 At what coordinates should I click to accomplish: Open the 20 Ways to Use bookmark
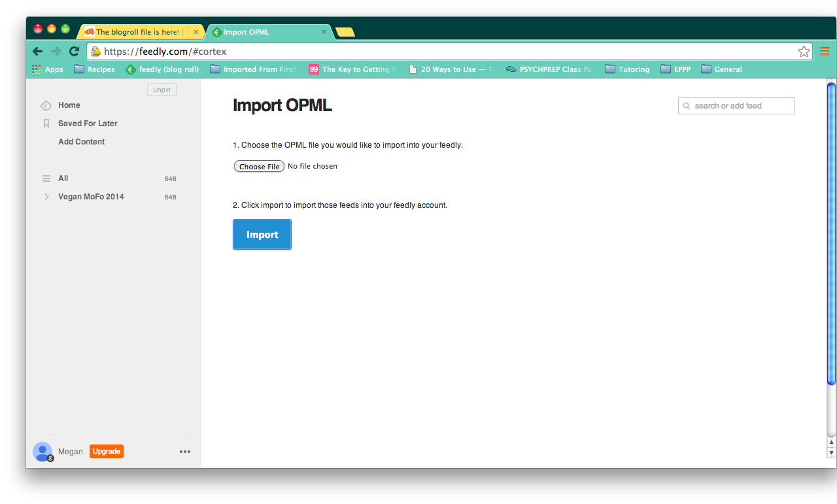pos(451,69)
